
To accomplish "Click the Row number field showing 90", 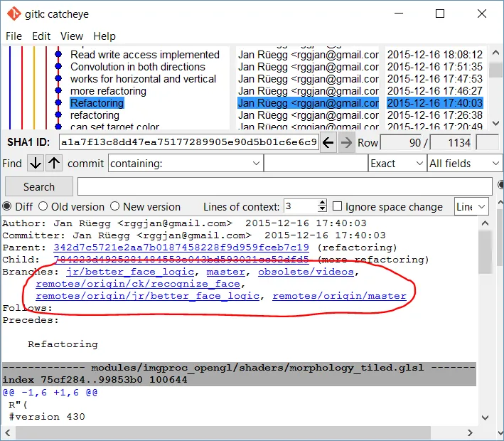I will click(401, 142).
